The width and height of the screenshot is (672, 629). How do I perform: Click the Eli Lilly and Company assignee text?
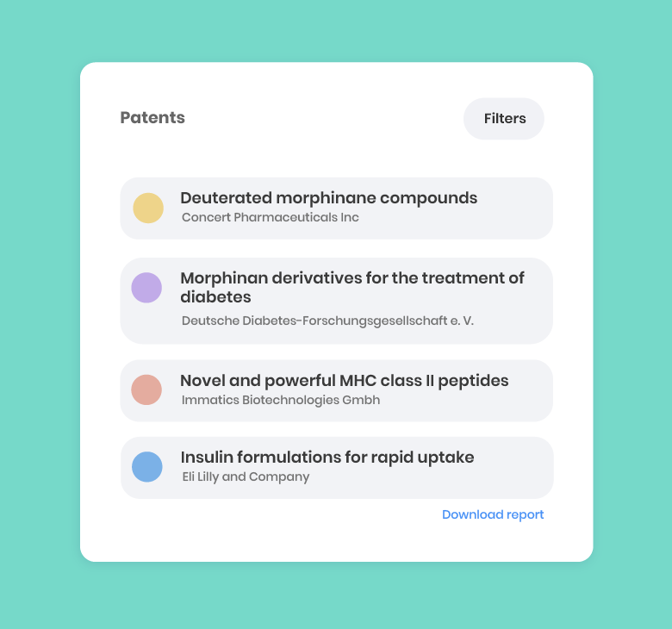coord(245,477)
